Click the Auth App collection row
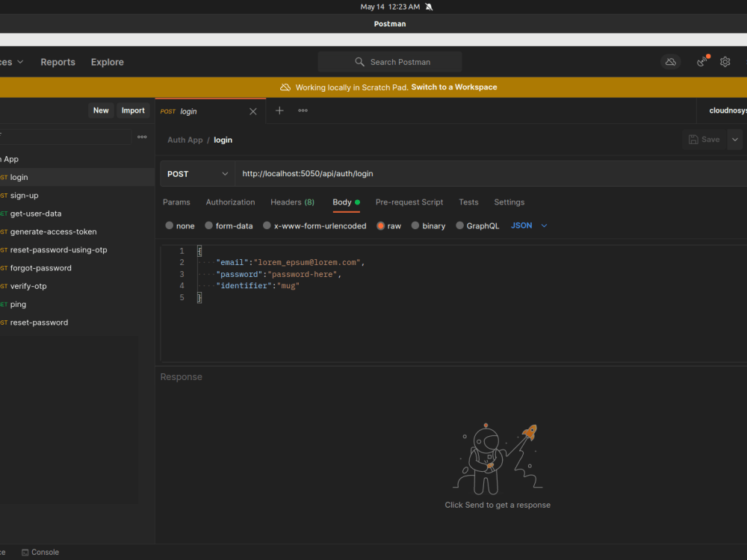 click(x=77, y=159)
